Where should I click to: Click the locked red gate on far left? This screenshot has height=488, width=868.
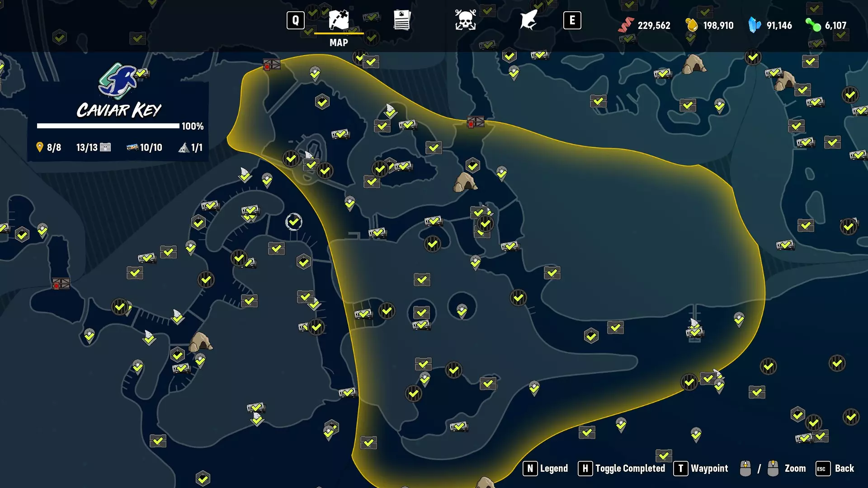pos(61,284)
